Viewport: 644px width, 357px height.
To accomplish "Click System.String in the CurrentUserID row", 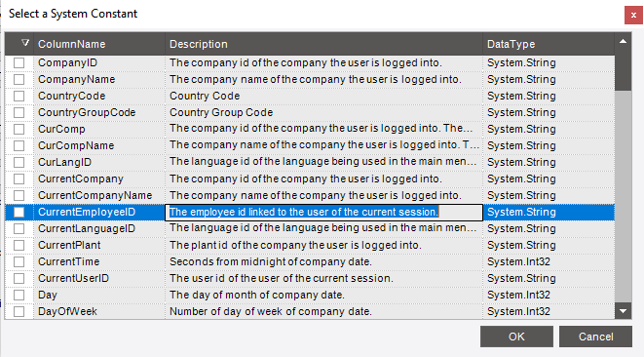I will point(549,278).
